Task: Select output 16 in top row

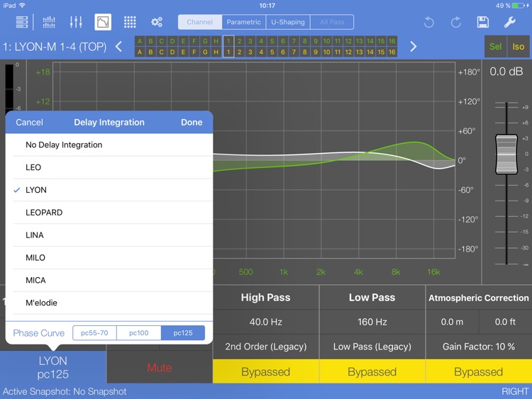Action: pos(392,41)
